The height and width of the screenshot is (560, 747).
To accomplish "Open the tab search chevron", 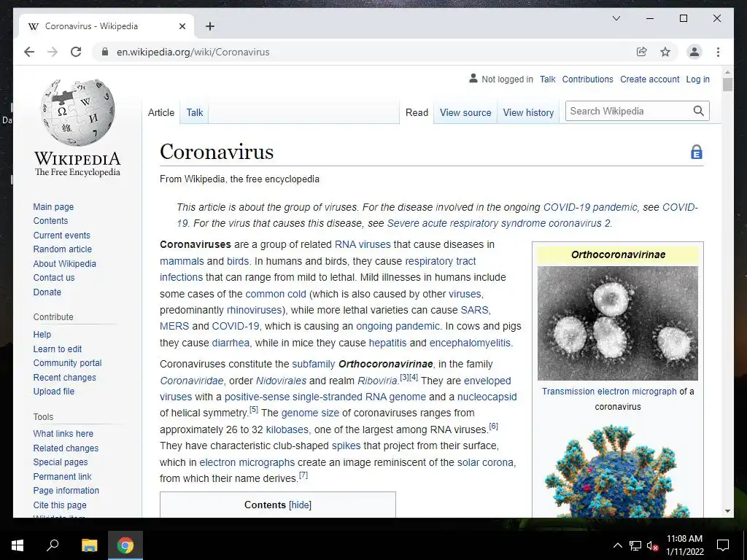I will click(616, 18).
